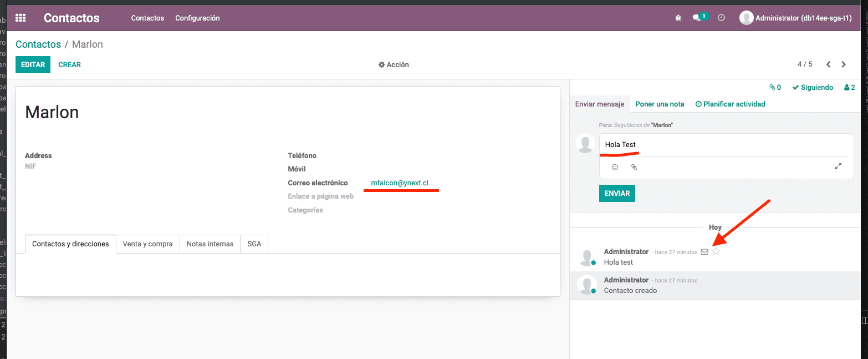Click composer avatar placeholder
This screenshot has width=868, height=359.
[x=585, y=143]
